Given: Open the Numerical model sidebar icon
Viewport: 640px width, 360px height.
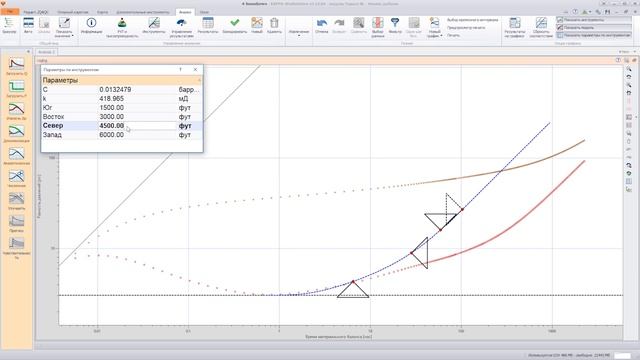Looking at the screenshot, I should (16, 179).
